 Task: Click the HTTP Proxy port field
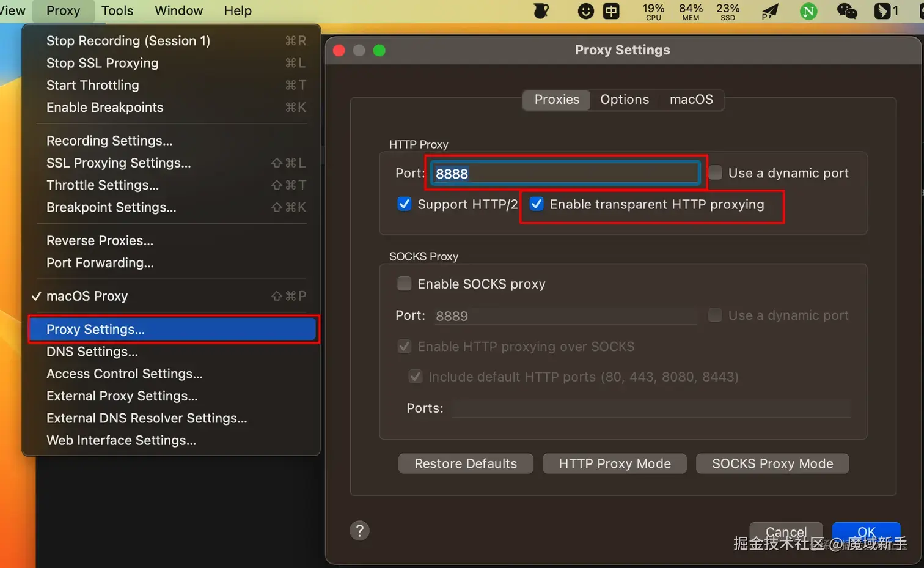point(565,174)
